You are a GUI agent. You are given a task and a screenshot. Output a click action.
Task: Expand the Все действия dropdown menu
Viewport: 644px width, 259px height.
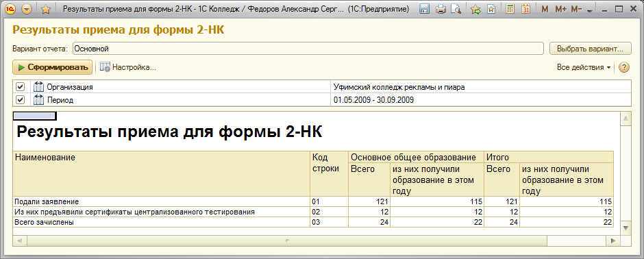[x=584, y=67]
